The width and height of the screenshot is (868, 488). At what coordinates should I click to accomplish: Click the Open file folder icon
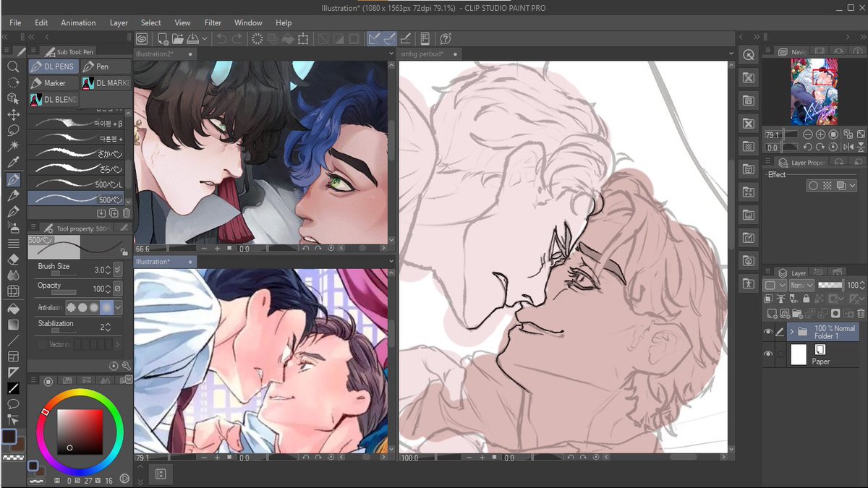(x=178, y=39)
